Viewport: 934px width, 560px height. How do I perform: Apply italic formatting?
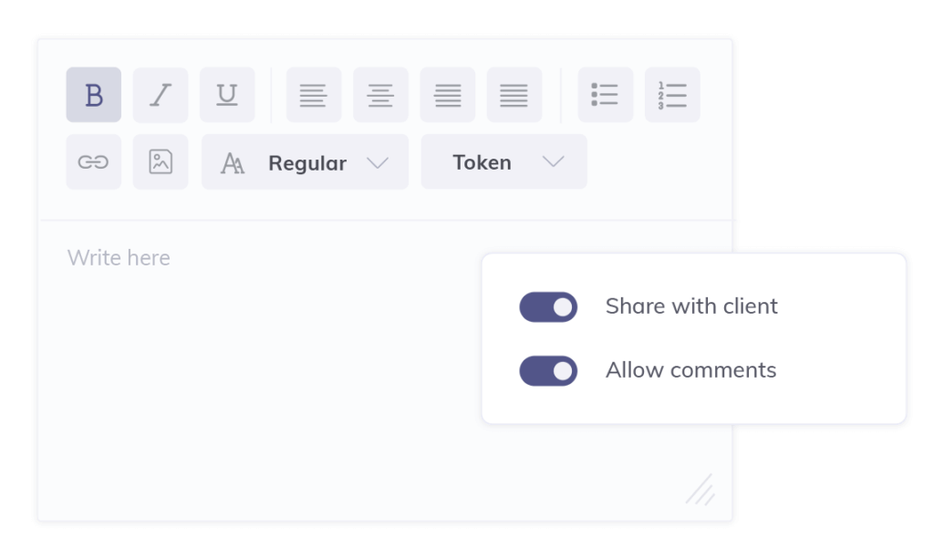(161, 95)
